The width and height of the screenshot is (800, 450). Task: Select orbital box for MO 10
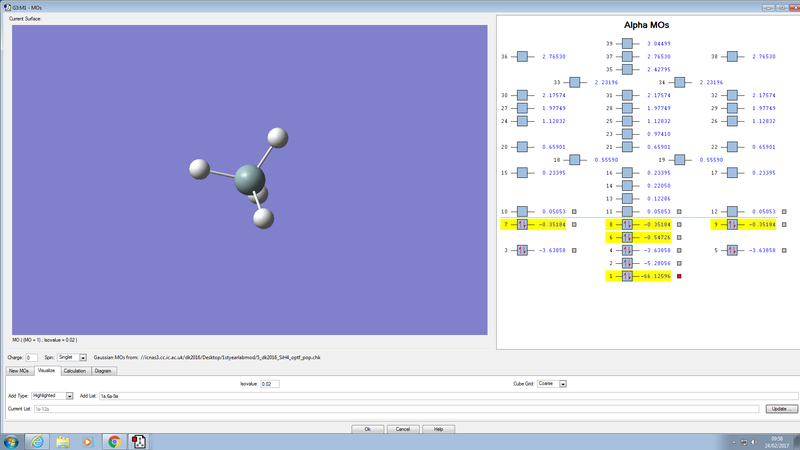click(x=522, y=211)
